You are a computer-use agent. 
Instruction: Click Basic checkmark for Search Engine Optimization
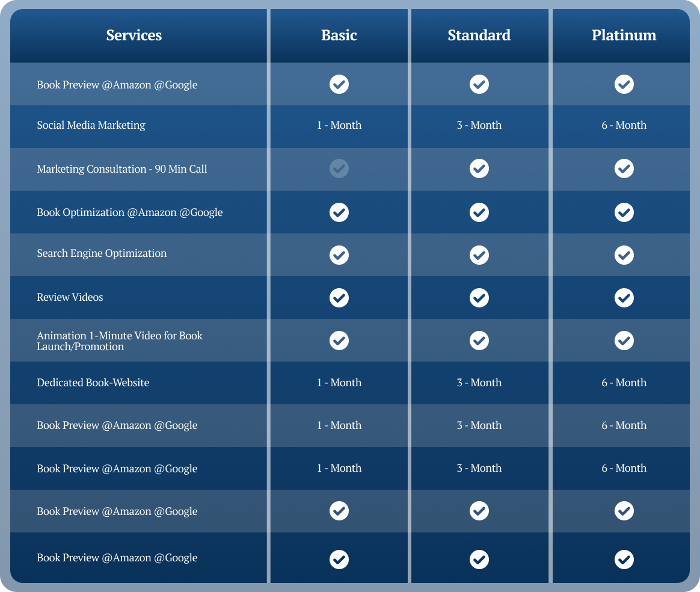click(339, 255)
